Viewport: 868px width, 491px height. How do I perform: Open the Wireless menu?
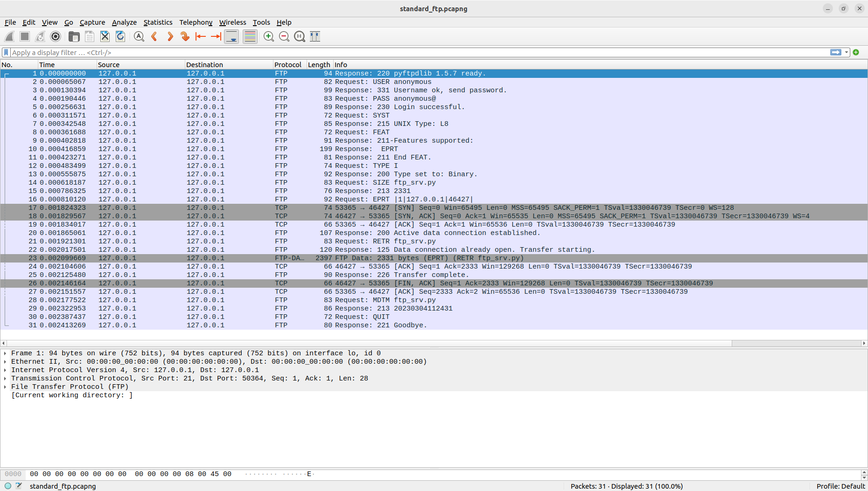[232, 22]
